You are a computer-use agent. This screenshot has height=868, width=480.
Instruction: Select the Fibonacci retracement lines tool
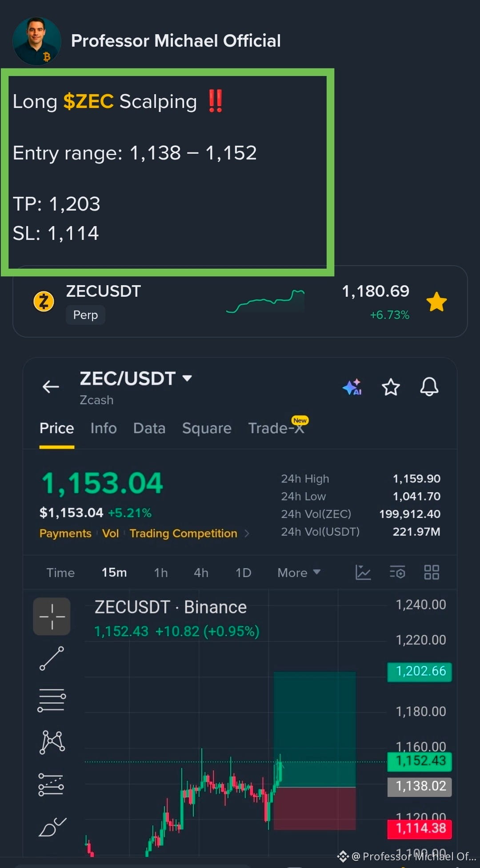(x=52, y=700)
